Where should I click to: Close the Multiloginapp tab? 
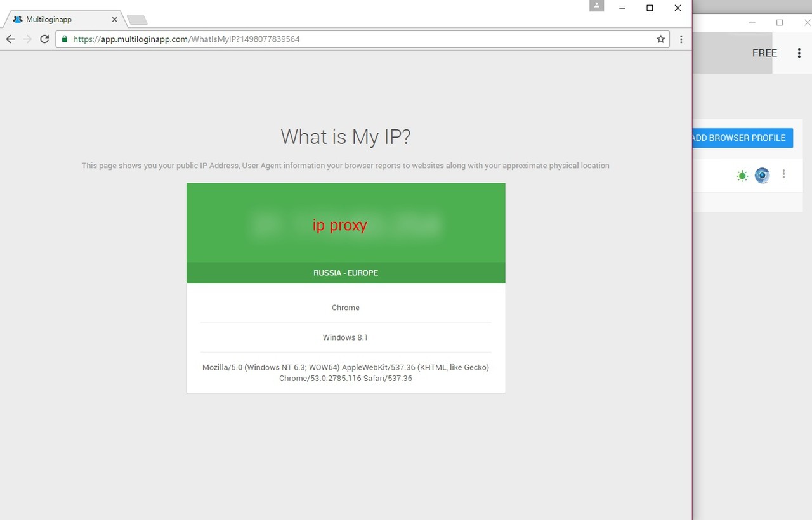114,20
